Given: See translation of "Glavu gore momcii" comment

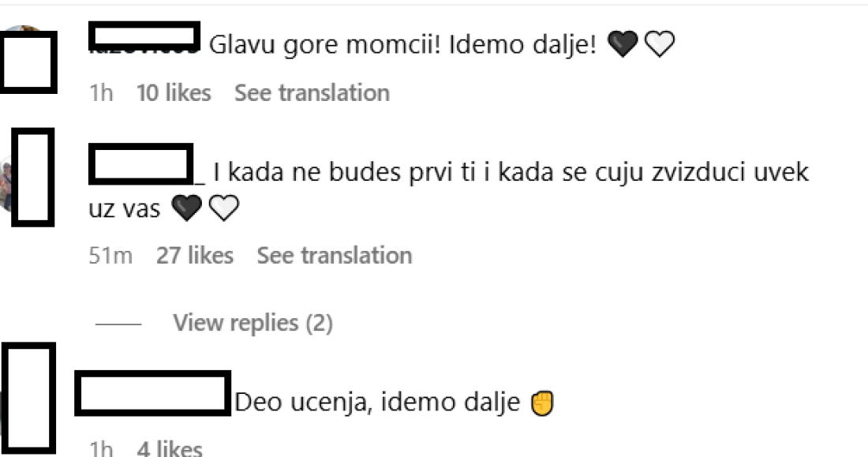Looking at the screenshot, I should click(x=312, y=93).
